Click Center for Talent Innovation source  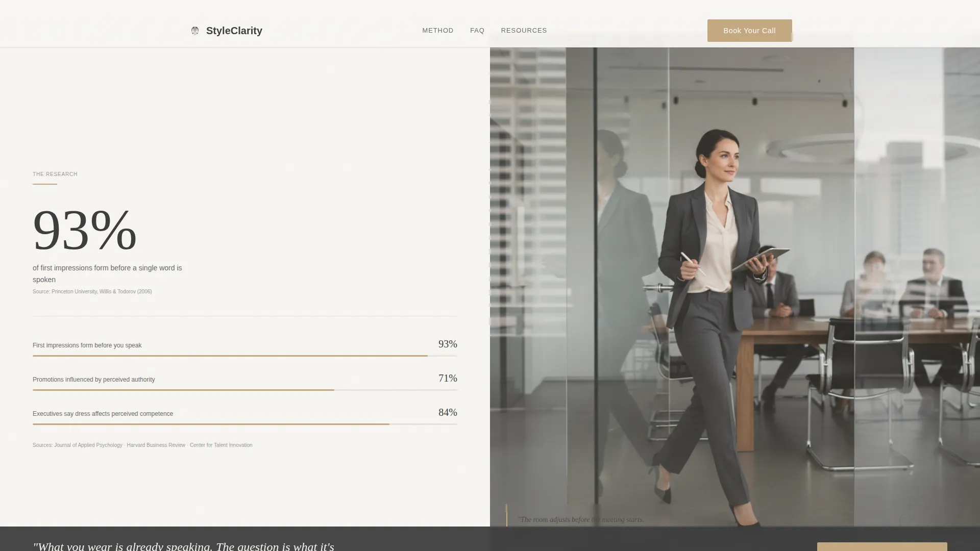(x=221, y=445)
